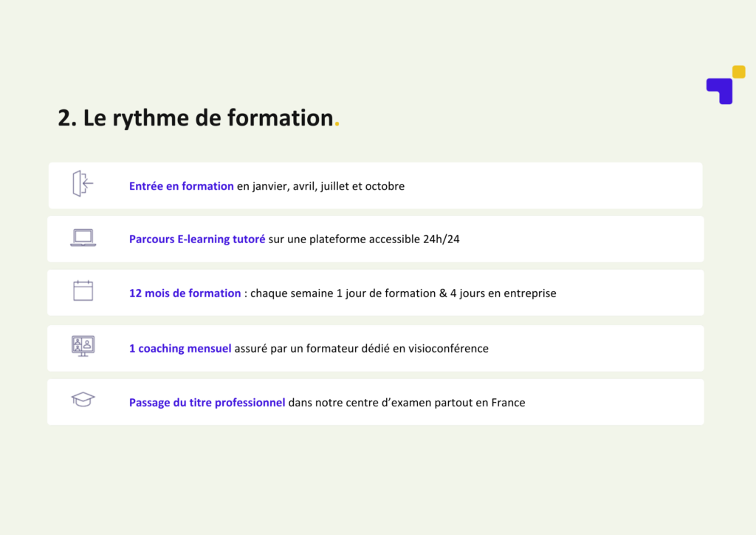Click the laptop e-learning icon
This screenshot has height=535, width=756.
(x=83, y=238)
